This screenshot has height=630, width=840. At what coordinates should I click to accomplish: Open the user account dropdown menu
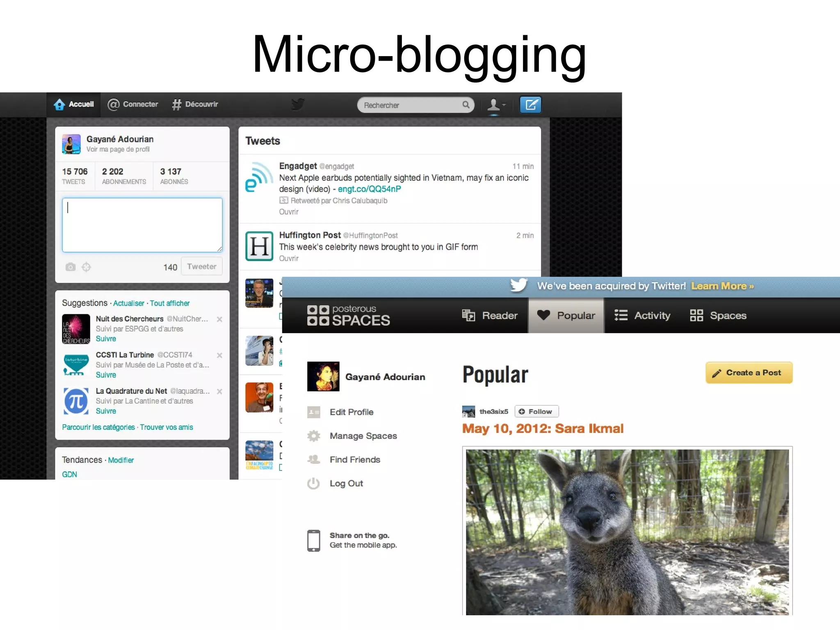click(x=496, y=105)
